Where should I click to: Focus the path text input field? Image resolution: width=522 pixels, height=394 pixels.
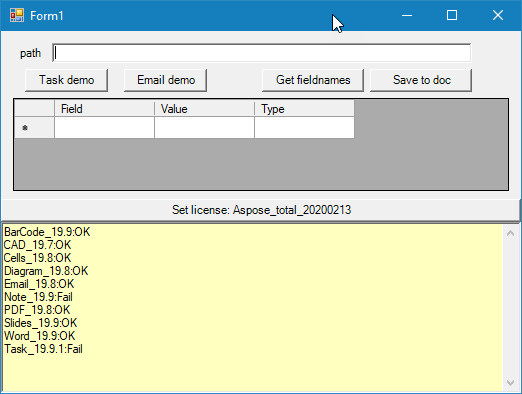(262, 53)
